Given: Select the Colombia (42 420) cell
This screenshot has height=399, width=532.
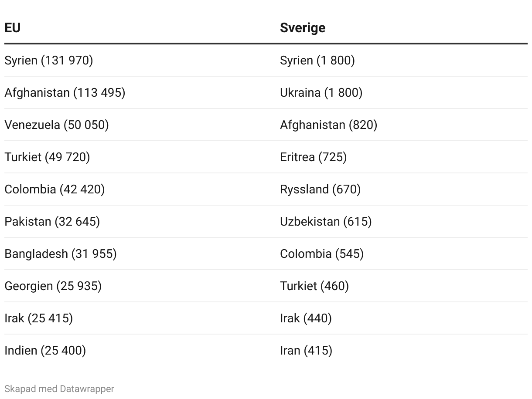Looking at the screenshot, I should tap(55, 189).
